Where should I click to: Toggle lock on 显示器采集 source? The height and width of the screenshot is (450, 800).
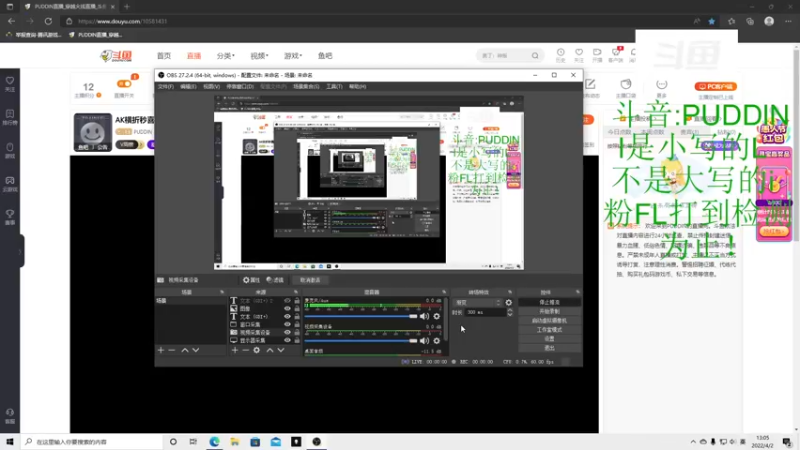point(297,340)
